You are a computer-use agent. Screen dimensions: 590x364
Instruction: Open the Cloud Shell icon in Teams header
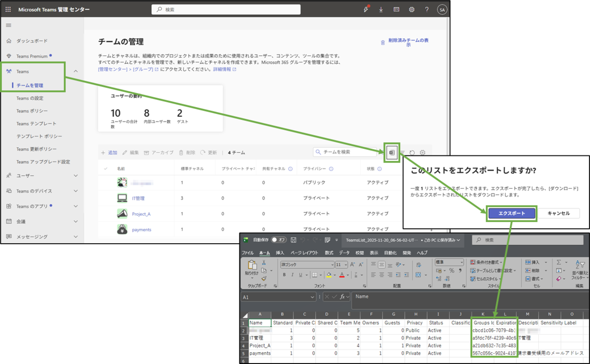point(396,9)
